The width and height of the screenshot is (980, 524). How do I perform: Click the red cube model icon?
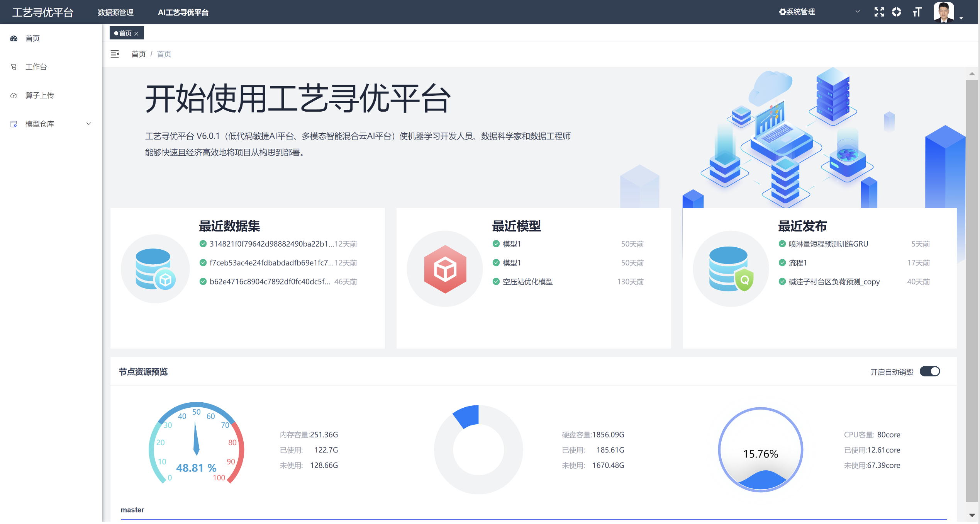445,269
